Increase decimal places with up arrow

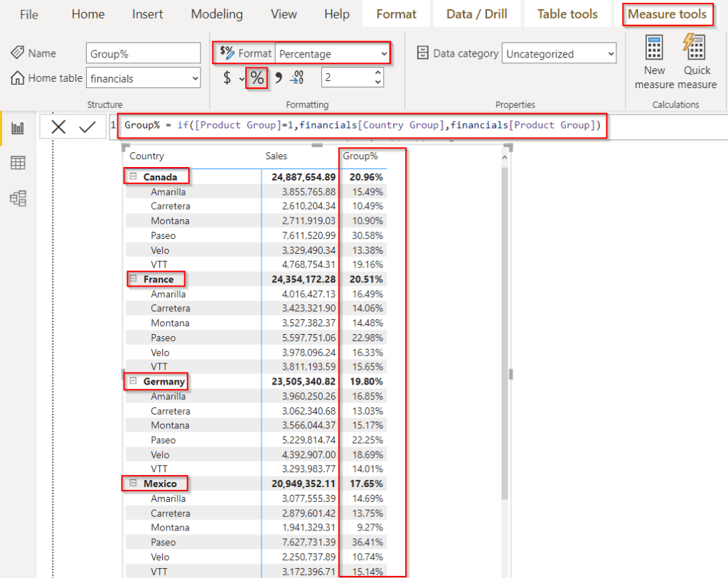pos(378,73)
